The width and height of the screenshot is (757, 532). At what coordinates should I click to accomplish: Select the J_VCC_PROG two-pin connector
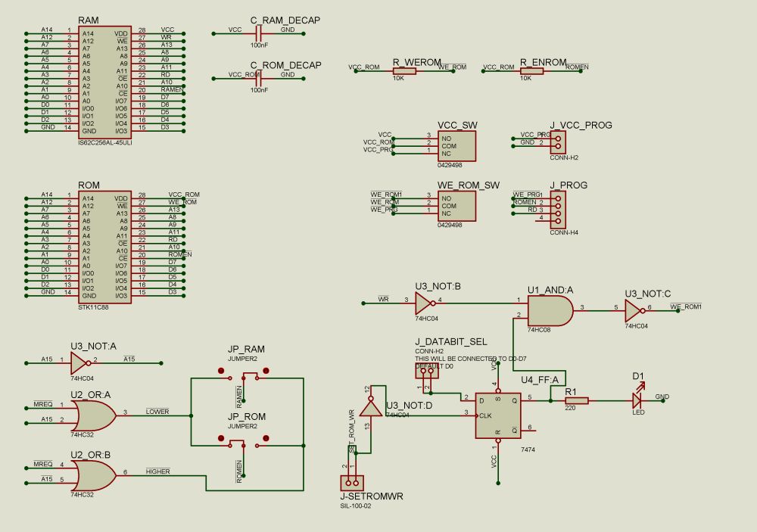click(559, 142)
